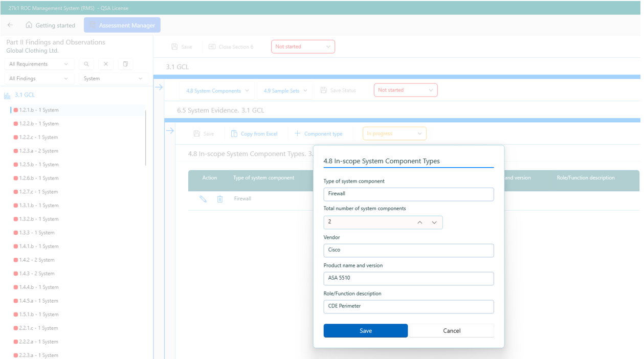
Task: Decrease total number of system components
Action: (434, 222)
